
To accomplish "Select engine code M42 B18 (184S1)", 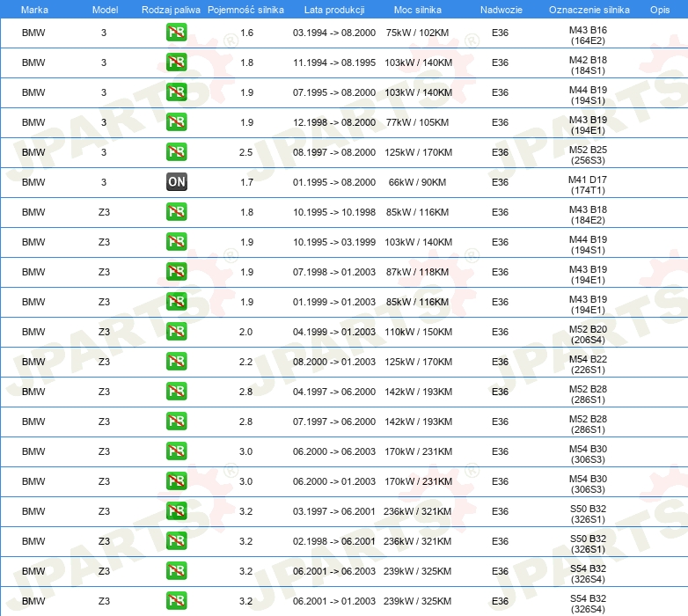I will pyautogui.click(x=588, y=65).
